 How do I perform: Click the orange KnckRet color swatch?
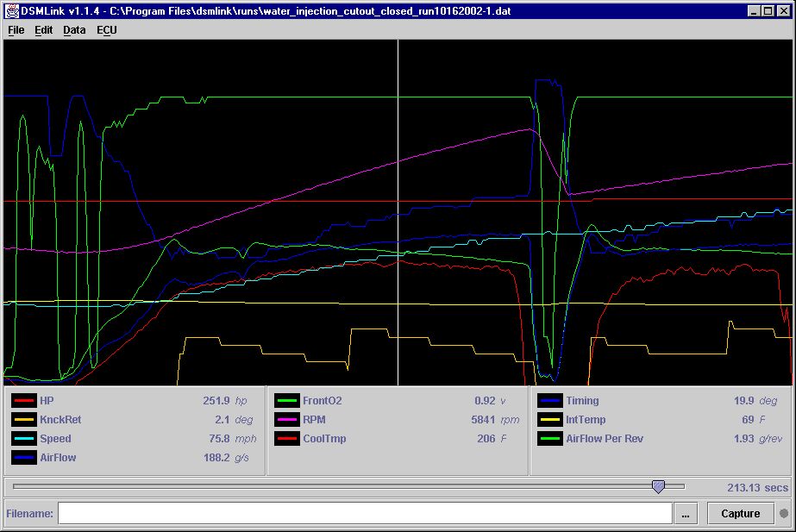pos(24,419)
